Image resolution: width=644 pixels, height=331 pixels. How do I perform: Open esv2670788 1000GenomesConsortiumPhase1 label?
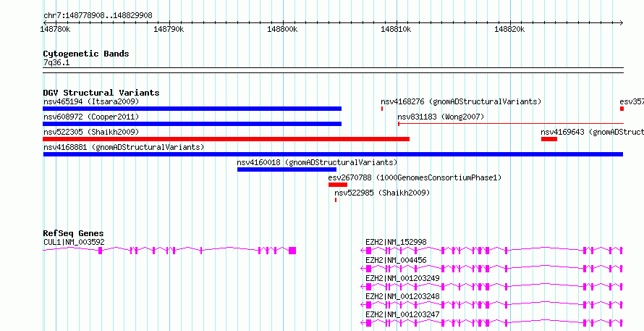[x=415, y=177]
